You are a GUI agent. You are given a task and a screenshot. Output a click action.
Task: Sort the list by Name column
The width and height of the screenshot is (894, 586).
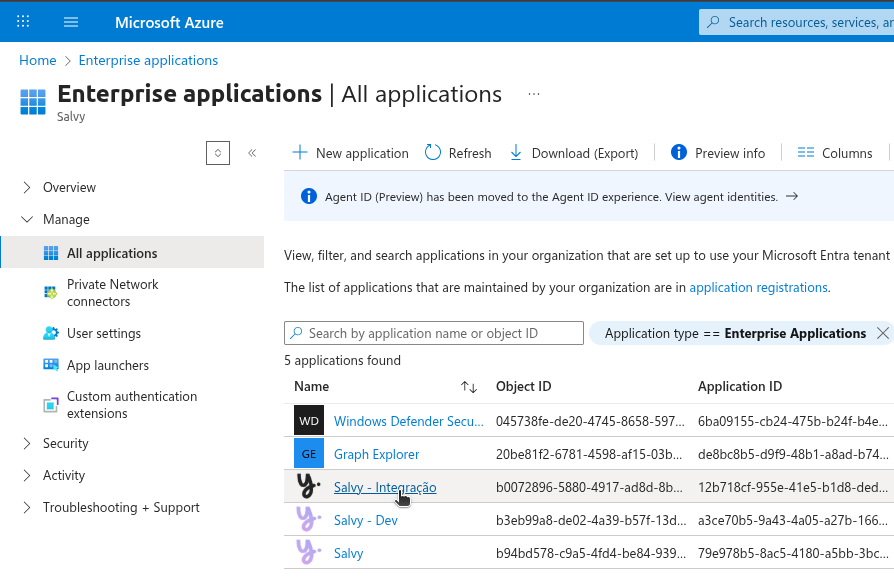[468, 386]
